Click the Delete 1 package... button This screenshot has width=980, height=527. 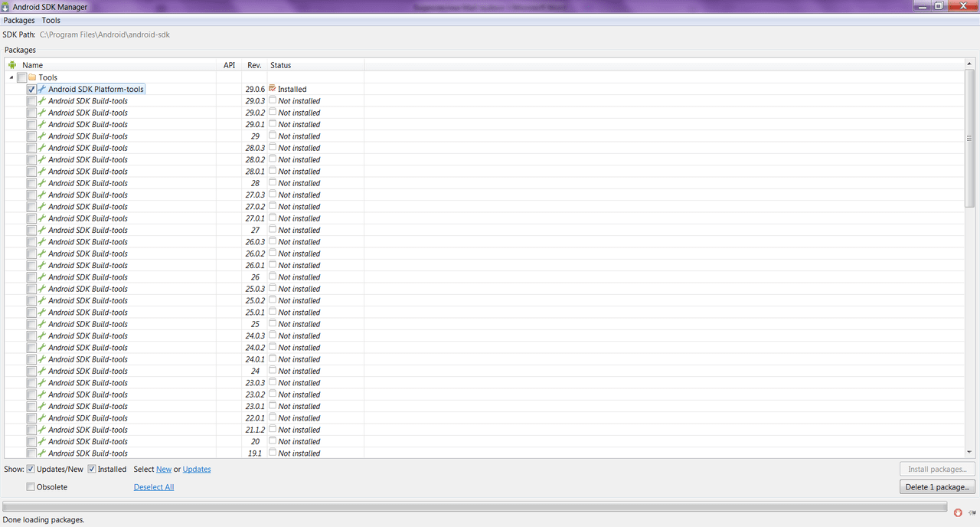click(938, 487)
